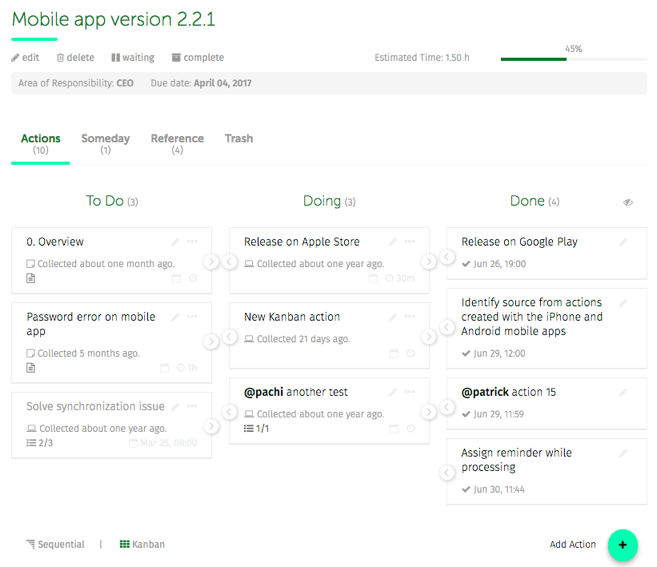Image resolution: width=657 pixels, height=567 pixels.
Task: Switch to Kanban view
Action: click(142, 544)
